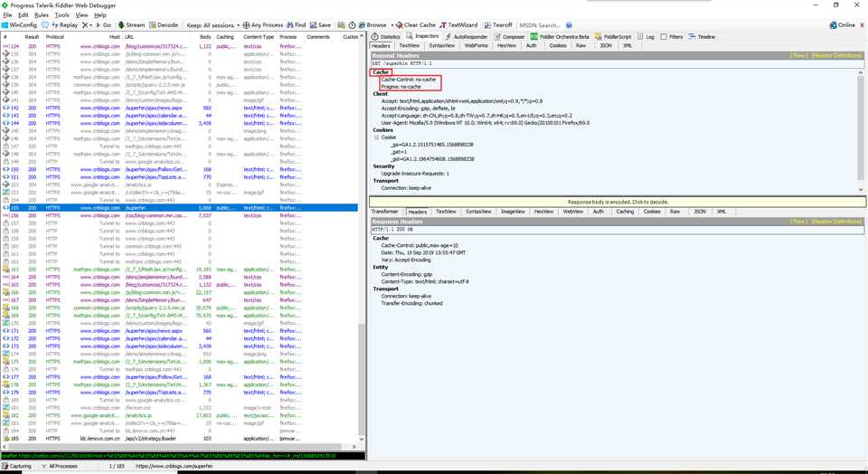Click the Online status indicator
This screenshot has height=474, width=868.
tap(842, 25)
